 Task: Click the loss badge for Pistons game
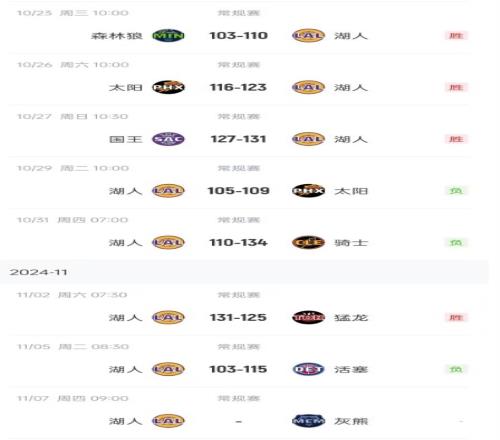[456, 369]
